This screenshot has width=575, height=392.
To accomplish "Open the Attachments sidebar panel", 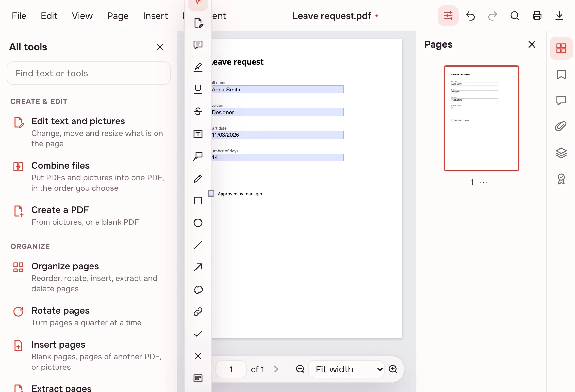I will coord(561,126).
